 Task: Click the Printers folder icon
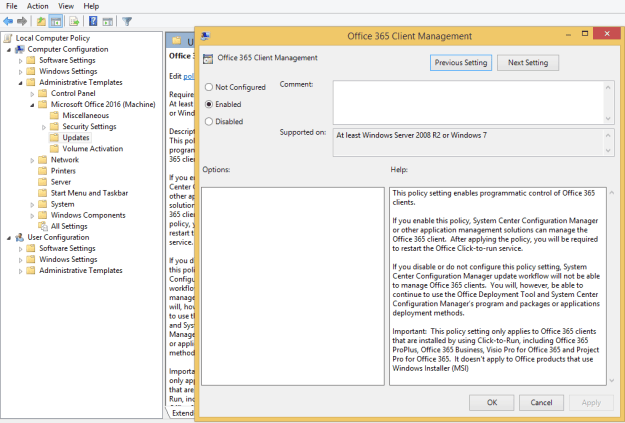tap(43, 171)
